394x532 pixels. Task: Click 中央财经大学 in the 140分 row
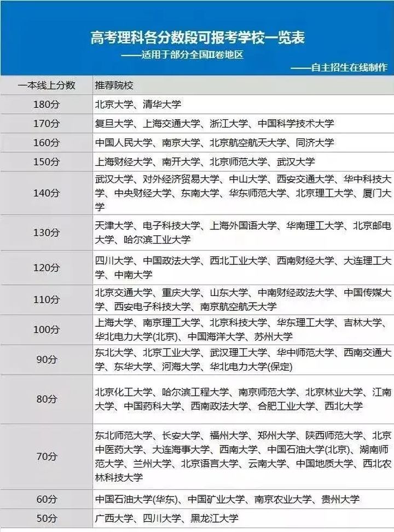pyautogui.click(x=143, y=193)
